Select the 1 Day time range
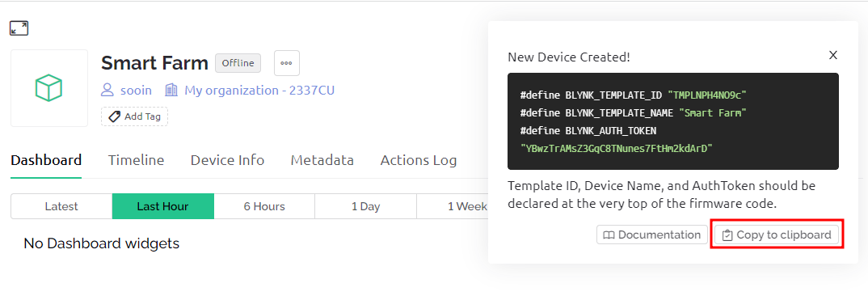 (x=366, y=206)
